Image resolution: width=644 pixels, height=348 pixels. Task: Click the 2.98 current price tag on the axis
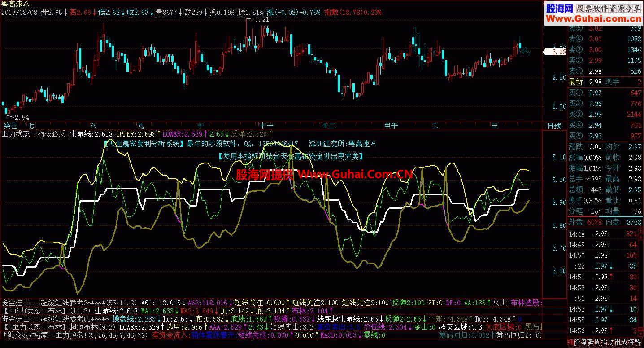[x=555, y=52]
